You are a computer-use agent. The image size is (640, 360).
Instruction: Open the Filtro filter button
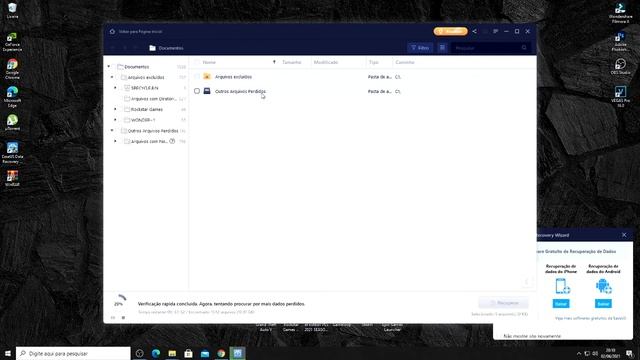(x=420, y=48)
